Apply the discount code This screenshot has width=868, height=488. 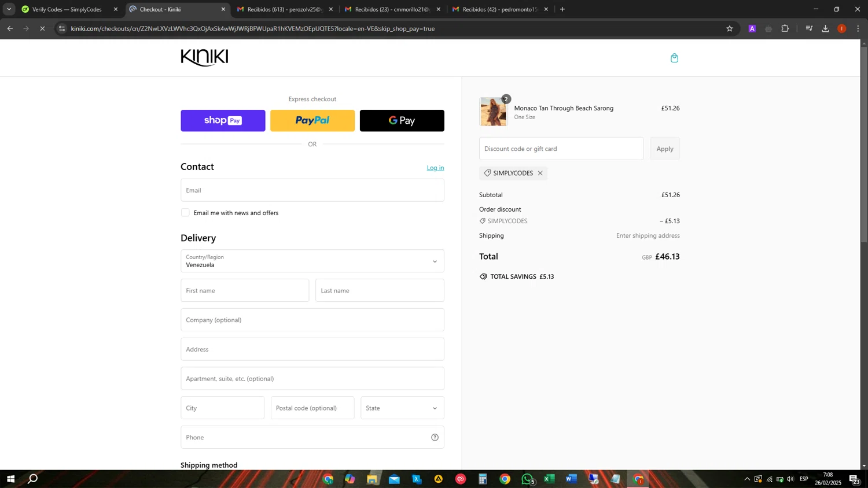click(x=665, y=149)
